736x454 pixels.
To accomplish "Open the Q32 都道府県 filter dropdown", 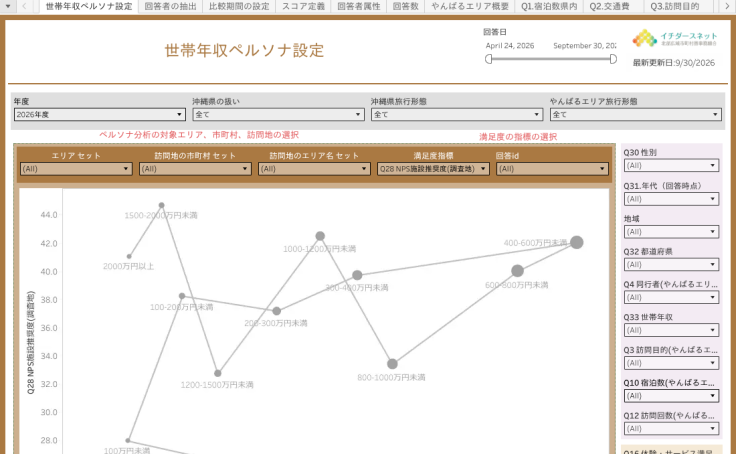I will (x=671, y=265).
